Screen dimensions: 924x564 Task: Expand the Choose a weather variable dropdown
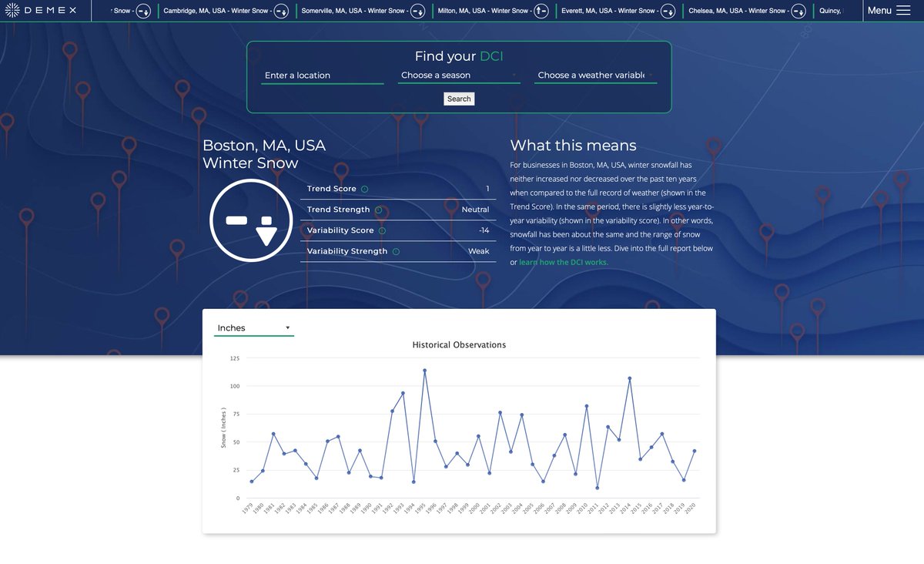coord(595,76)
